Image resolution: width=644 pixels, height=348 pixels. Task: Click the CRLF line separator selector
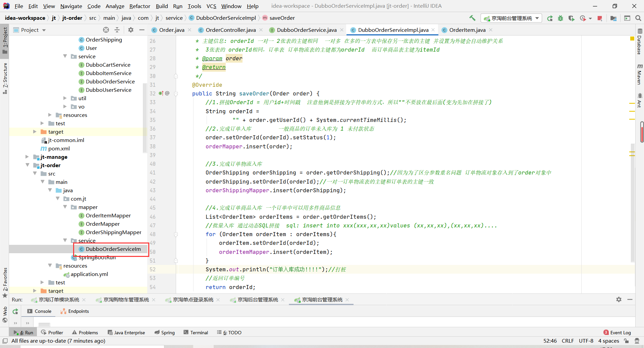pos(568,341)
